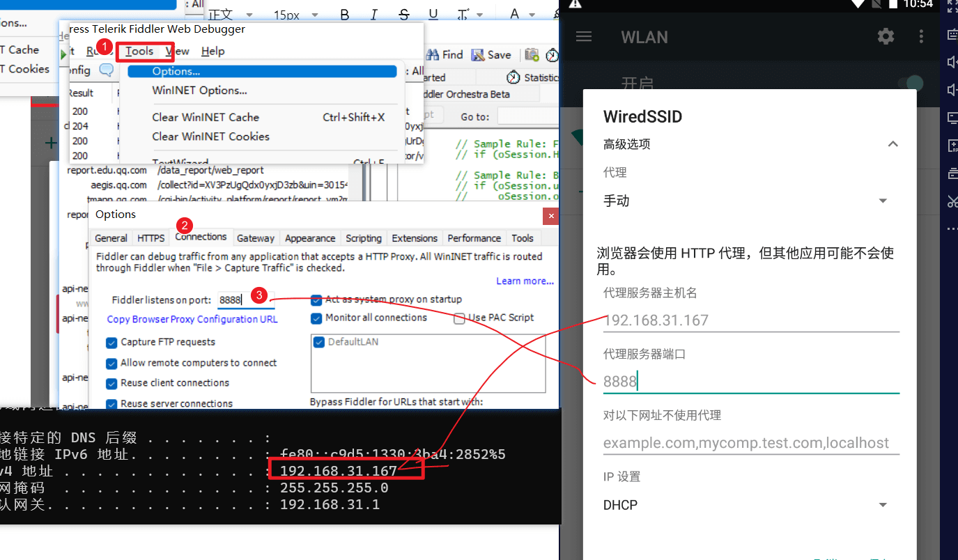Toggle Bold in the editor toolbar
This screenshot has width=958, height=560.
[x=345, y=15]
